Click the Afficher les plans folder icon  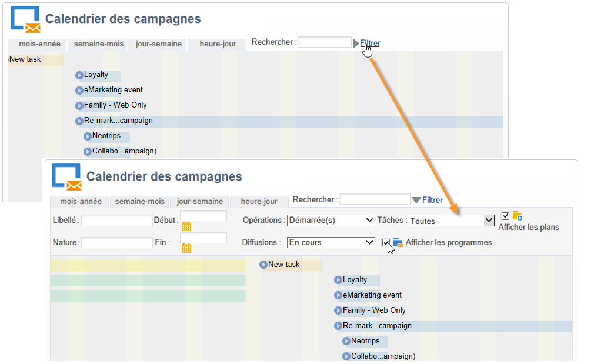coord(518,216)
